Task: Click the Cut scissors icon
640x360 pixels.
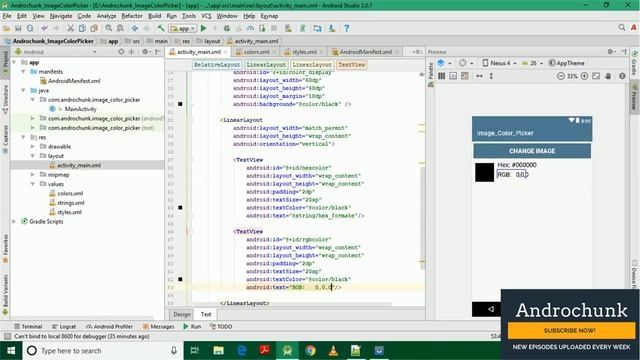Action: 70,29
